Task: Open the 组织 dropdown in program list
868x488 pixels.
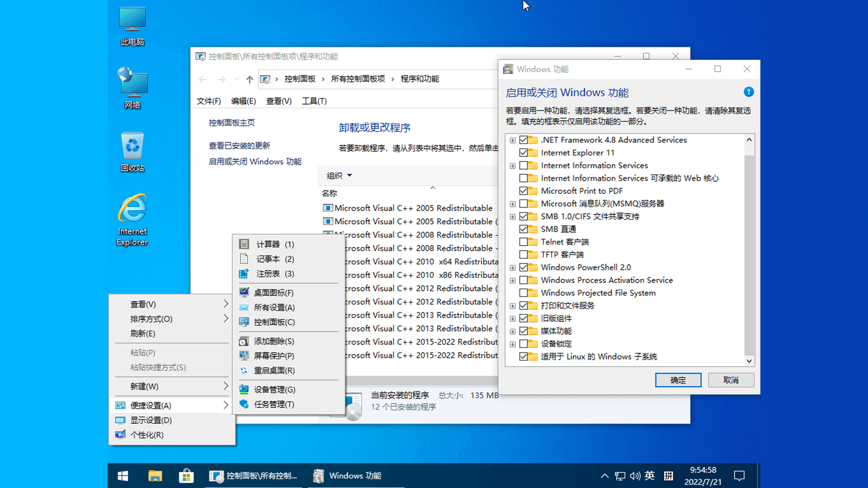Action: 339,176
